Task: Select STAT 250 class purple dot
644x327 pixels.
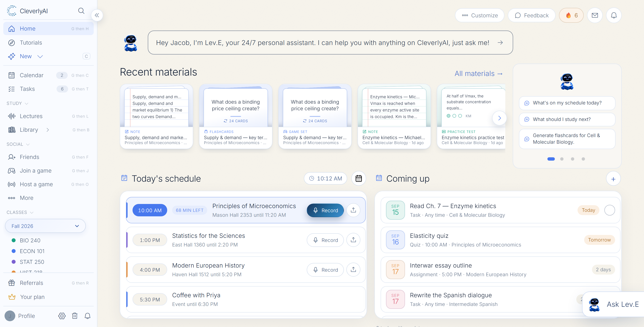Action: tap(13, 262)
